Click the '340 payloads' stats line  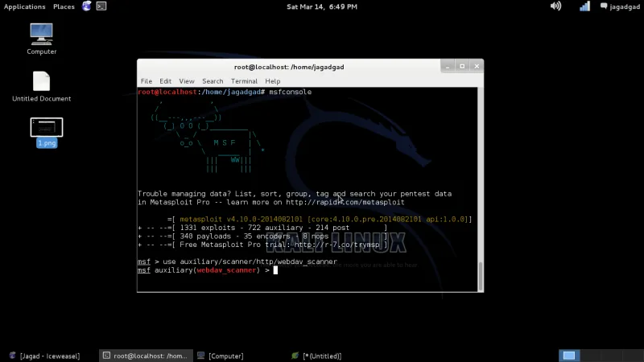[x=262, y=237]
